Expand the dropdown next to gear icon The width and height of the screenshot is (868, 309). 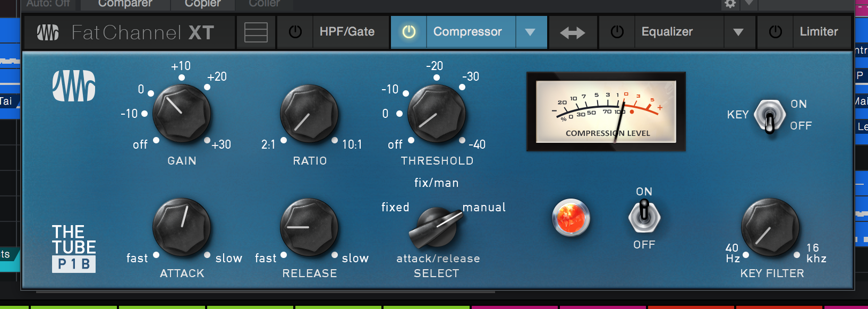[x=748, y=4]
